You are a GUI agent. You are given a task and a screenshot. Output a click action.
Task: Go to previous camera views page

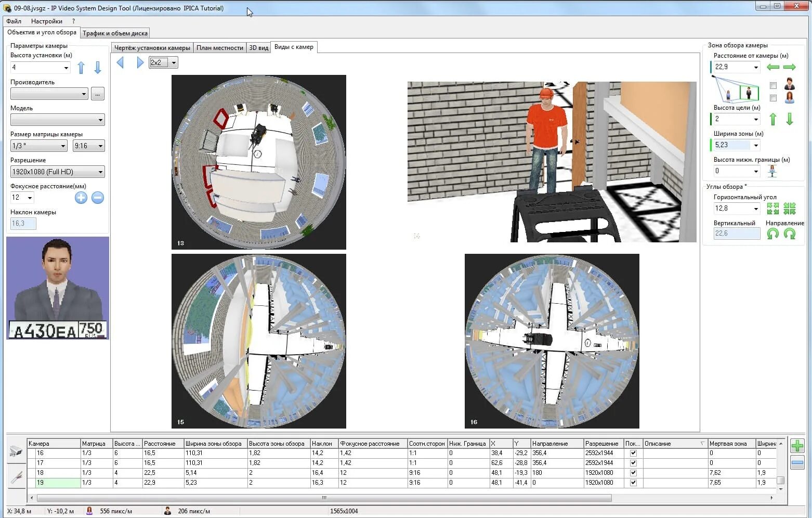tap(121, 62)
